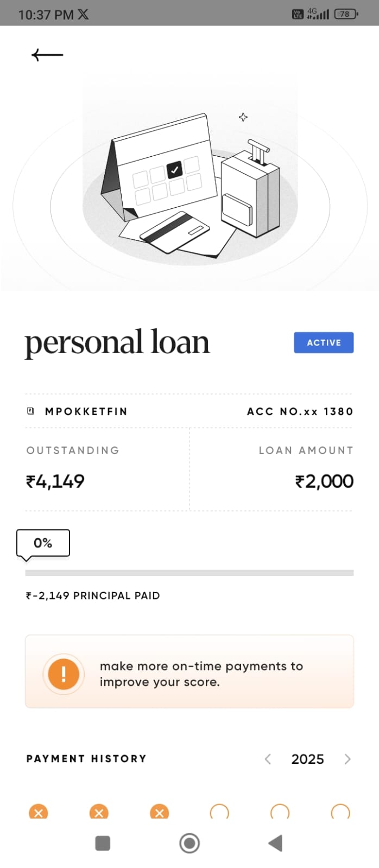Image resolution: width=379 pixels, height=868 pixels.
Task: Tap the first missed payment marker
Action: 38,812
